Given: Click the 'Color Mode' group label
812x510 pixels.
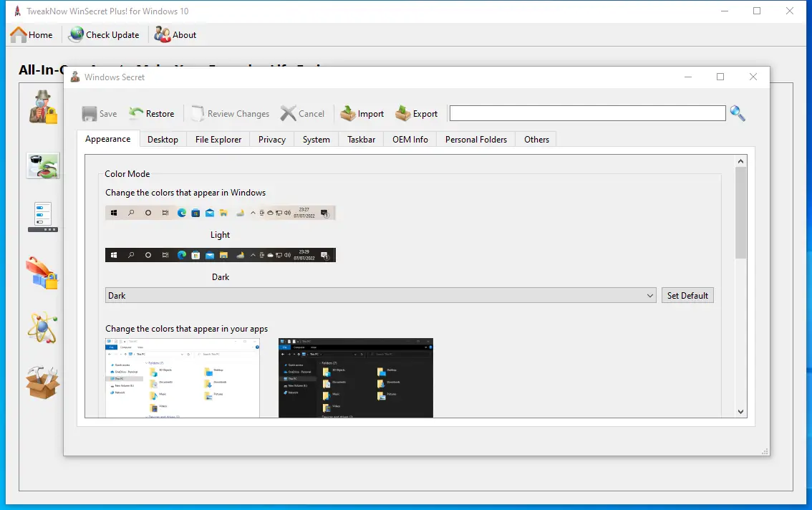Looking at the screenshot, I should tap(127, 173).
